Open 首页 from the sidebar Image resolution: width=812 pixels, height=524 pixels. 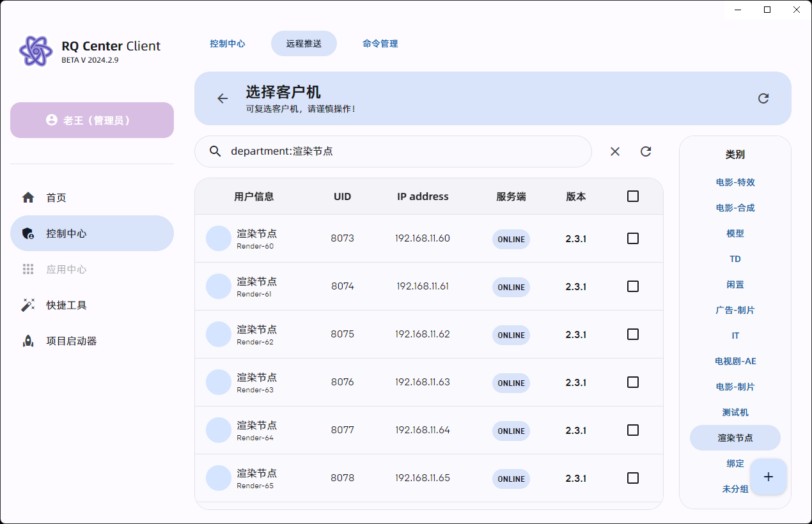point(56,197)
